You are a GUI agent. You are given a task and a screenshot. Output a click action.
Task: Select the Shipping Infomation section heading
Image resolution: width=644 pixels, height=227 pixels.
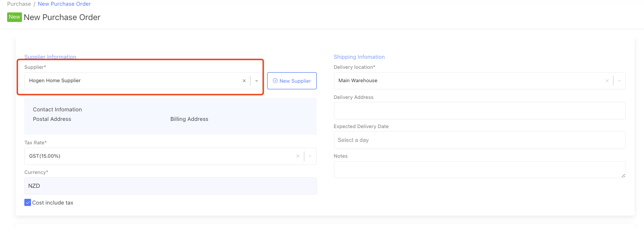point(359,57)
